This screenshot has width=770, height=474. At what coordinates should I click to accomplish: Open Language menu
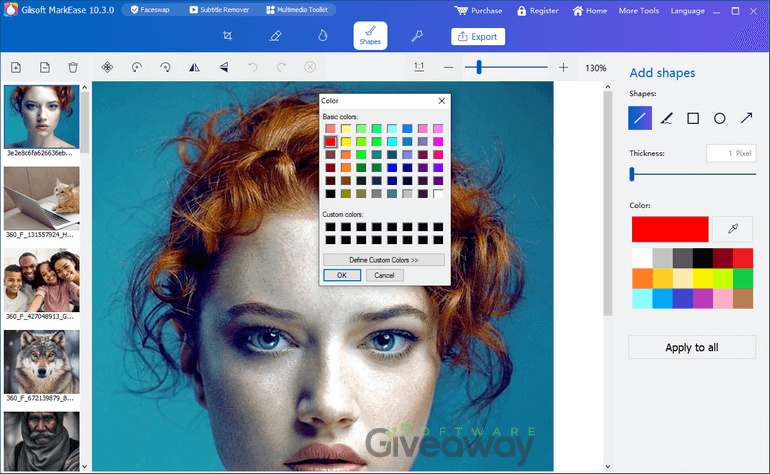pos(688,11)
